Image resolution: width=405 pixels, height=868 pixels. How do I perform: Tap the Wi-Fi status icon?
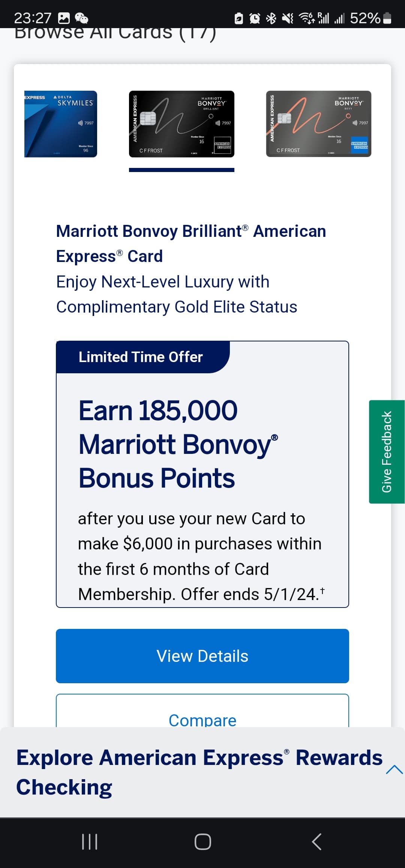coord(306,18)
